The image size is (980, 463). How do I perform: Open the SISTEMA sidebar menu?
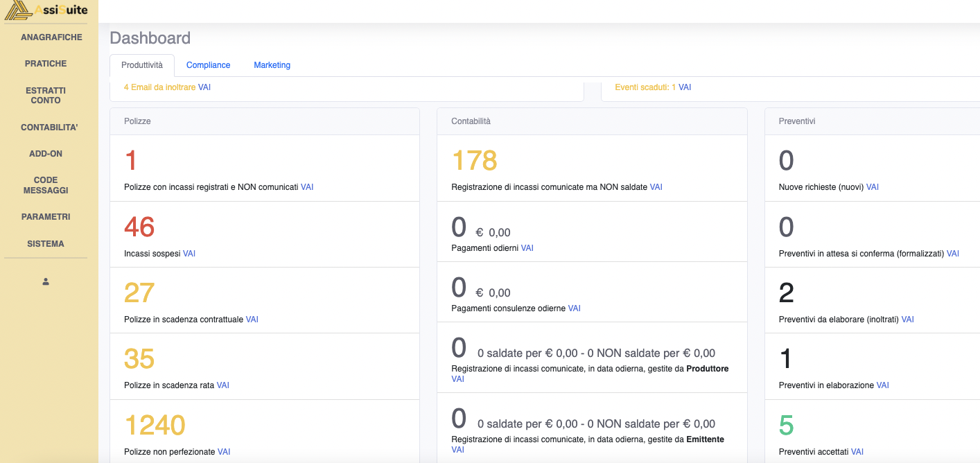46,244
